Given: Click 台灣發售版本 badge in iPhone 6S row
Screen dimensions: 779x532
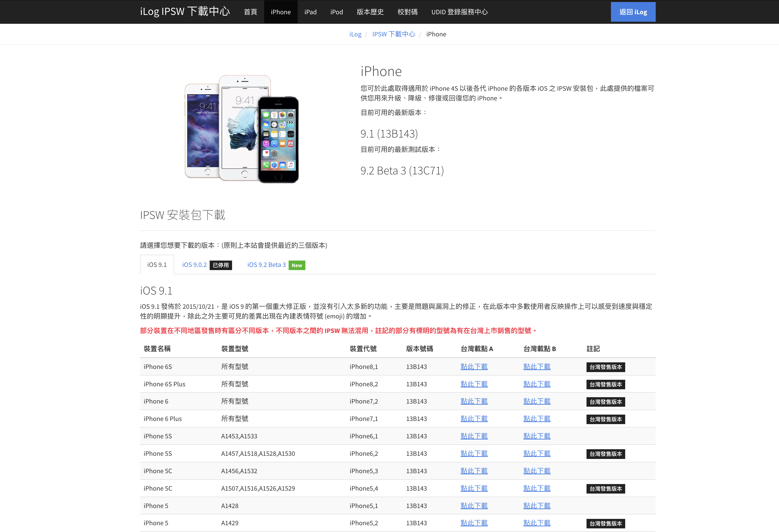Looking at the screenshot, I should tap(606, 367).
